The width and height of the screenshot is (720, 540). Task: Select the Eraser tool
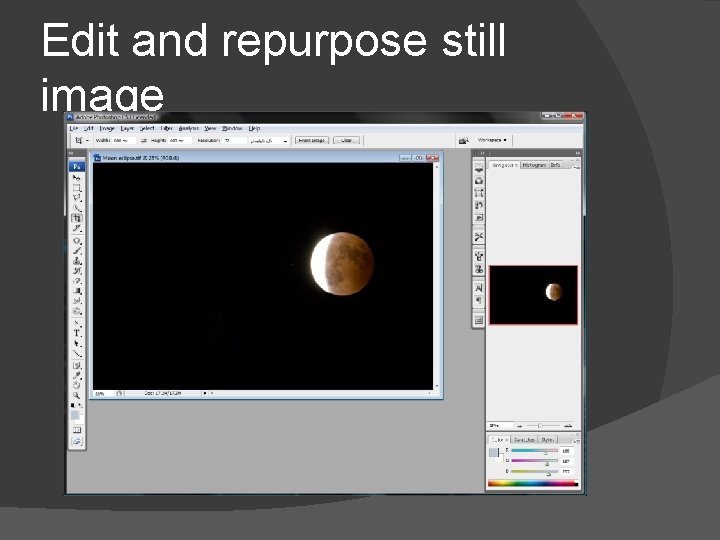tap(77, 281)
